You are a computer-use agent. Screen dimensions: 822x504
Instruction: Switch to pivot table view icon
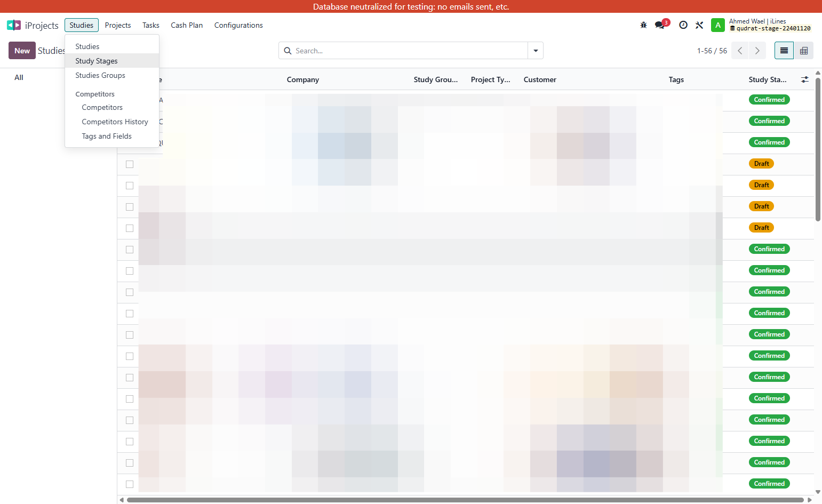[804, 51]
